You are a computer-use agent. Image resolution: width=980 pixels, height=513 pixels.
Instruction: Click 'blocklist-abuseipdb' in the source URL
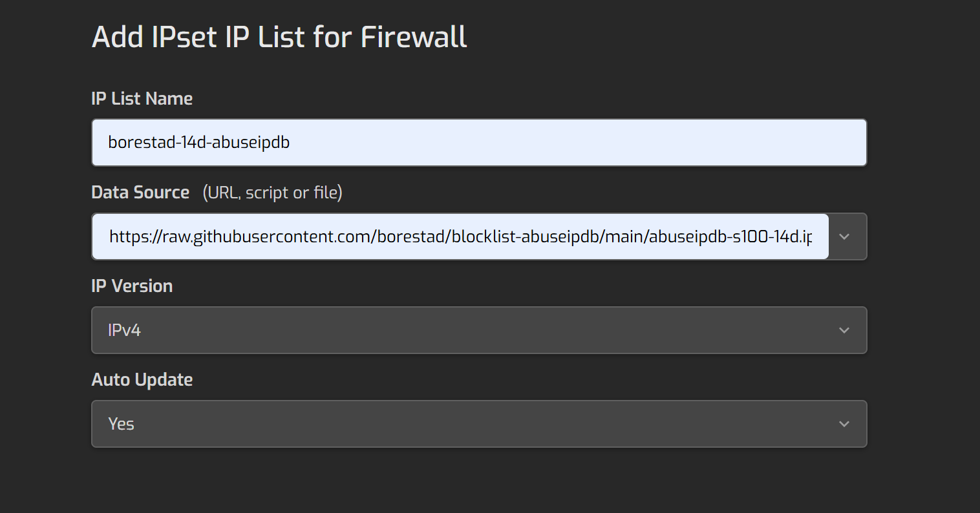coord(527,236)
